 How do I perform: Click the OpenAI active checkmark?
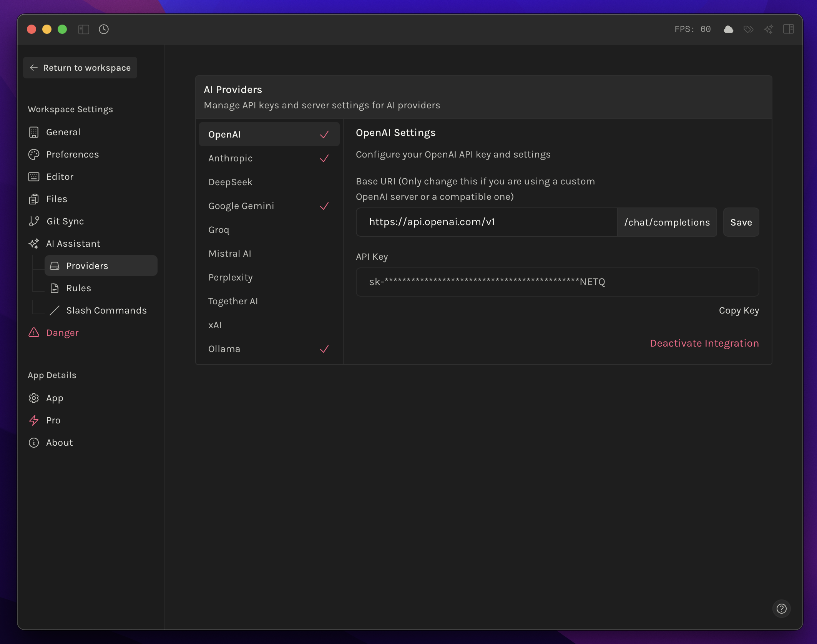point(324,134)
